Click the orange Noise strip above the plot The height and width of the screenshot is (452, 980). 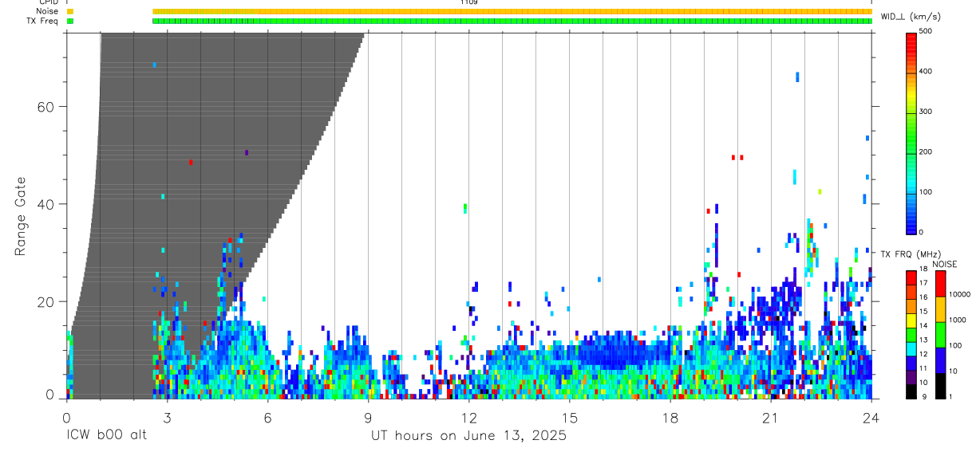[512, 11]
